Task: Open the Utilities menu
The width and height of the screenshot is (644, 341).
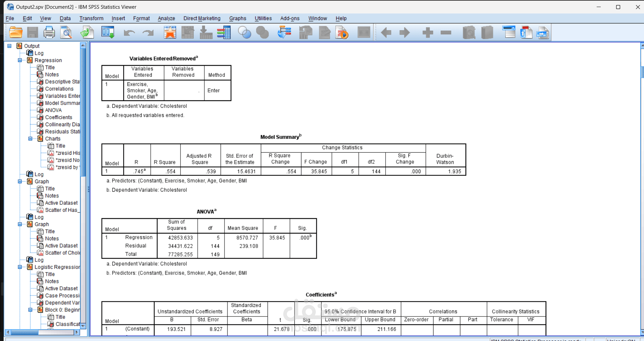Action: click(x=263, y=18)
